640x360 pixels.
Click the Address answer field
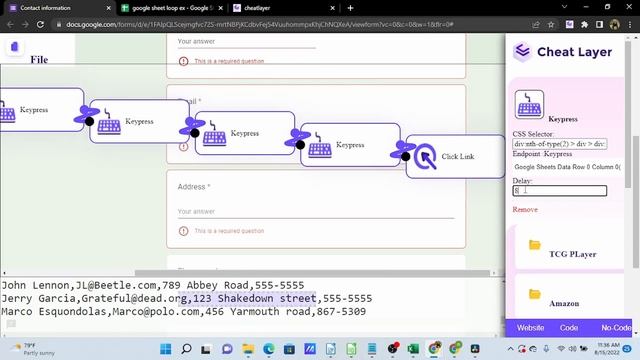pos(316,212)
